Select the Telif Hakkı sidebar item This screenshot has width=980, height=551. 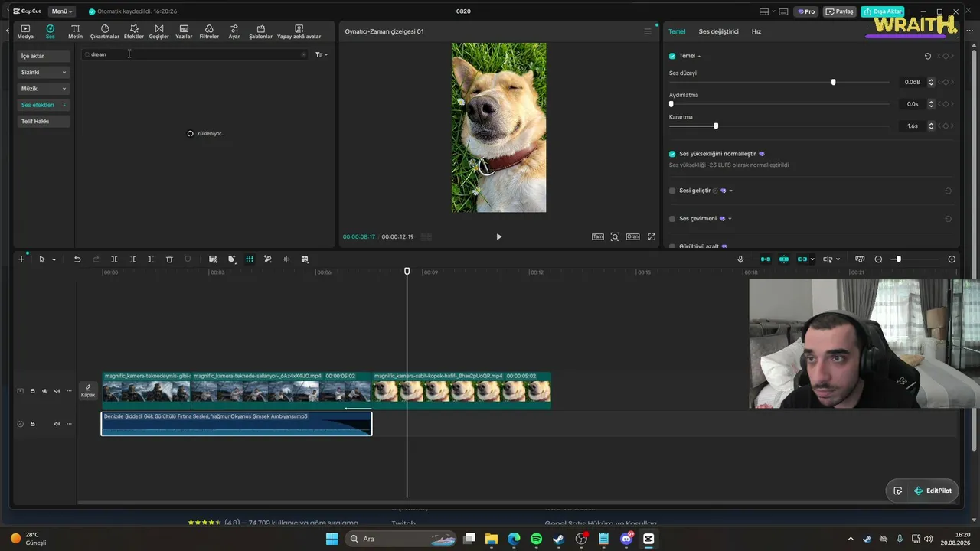point(44,121)
